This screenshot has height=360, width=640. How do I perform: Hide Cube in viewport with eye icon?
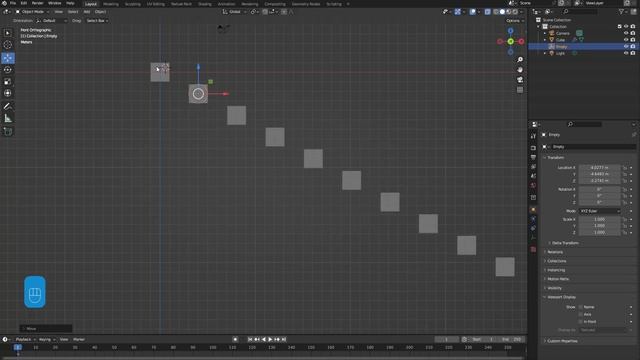point(626,40)
